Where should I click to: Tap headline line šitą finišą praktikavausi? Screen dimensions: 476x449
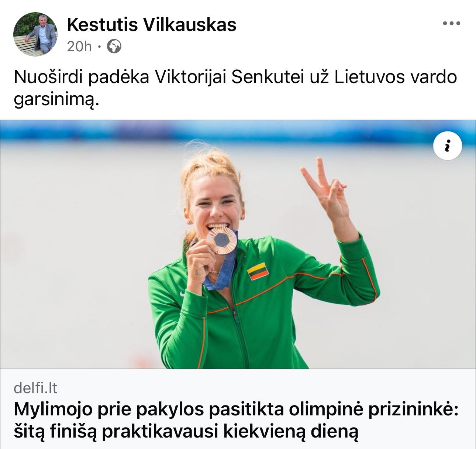(186, 432)
